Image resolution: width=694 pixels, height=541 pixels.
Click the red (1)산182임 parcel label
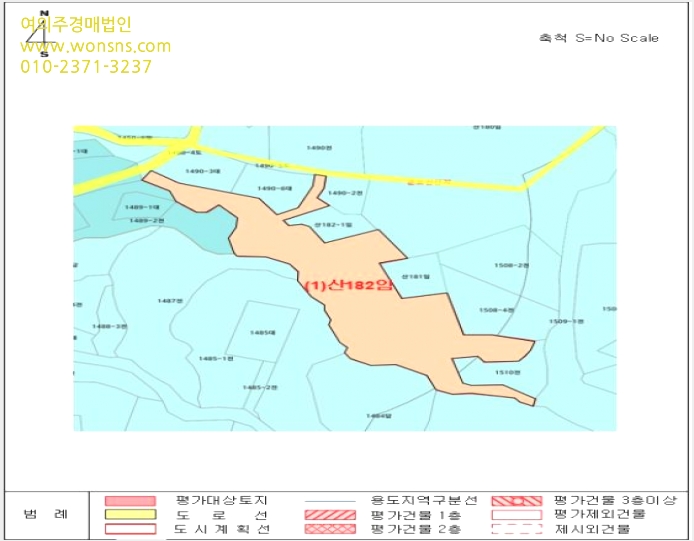(x=349, y=286)
